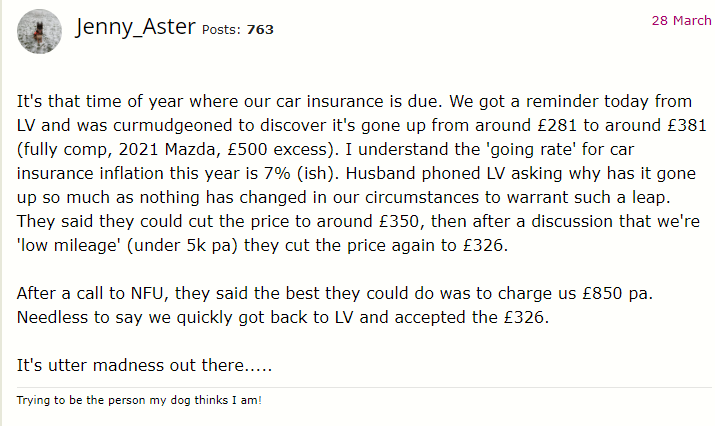Click the divider line above the signature
The width and height of the screenshot is (715, 426).
click(364, 387)
